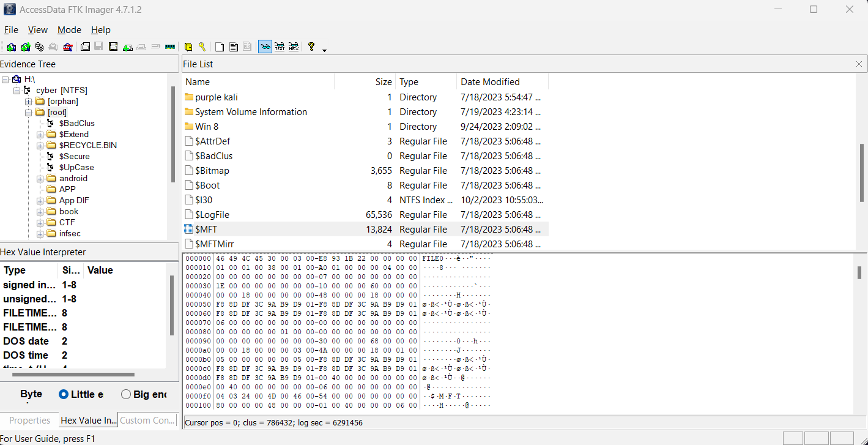This screenshot has width=868, height=445.
Task: Open the File menu
Action: click(11, 30)
